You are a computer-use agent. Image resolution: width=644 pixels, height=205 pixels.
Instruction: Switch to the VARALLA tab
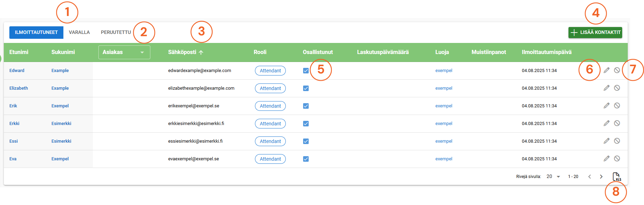coord(79,33)
